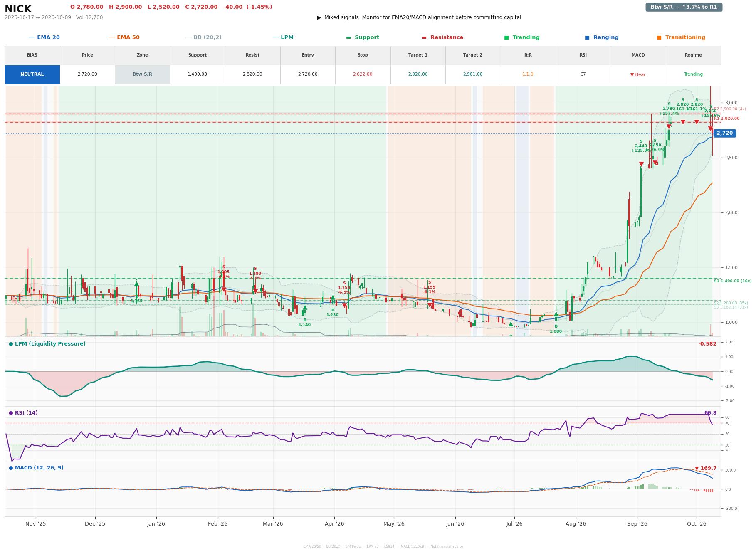Click the LPM legend entry

283,37
